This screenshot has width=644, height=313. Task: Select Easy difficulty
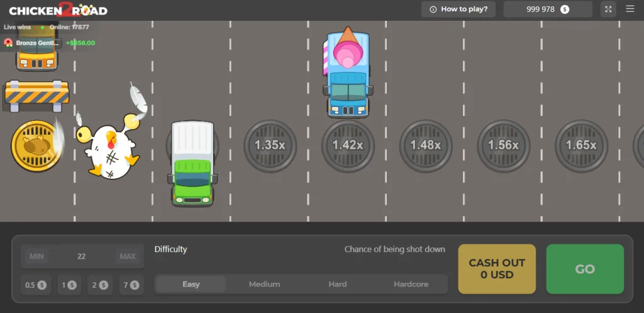point(191,284)
